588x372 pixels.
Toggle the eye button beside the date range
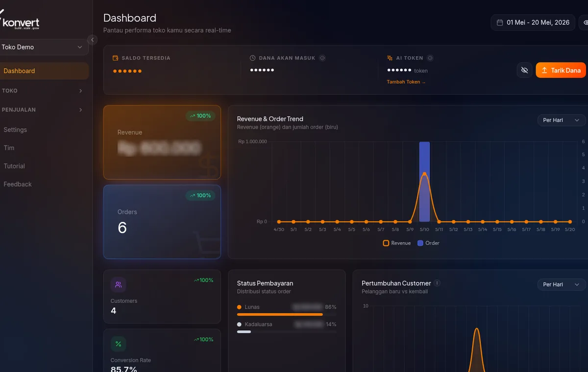click(x=585, y=23)
